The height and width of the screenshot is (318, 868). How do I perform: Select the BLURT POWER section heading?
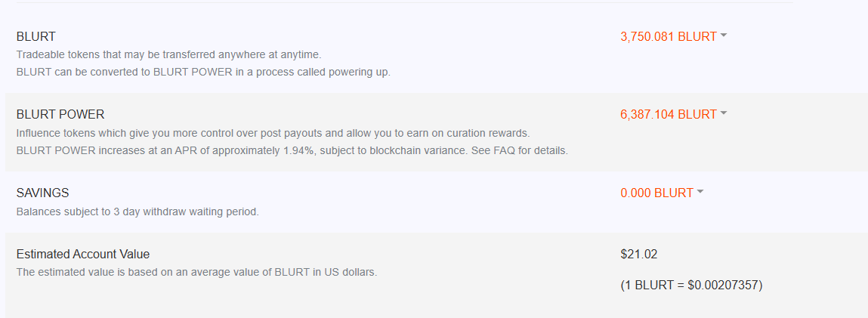click(x=60, y=115)
